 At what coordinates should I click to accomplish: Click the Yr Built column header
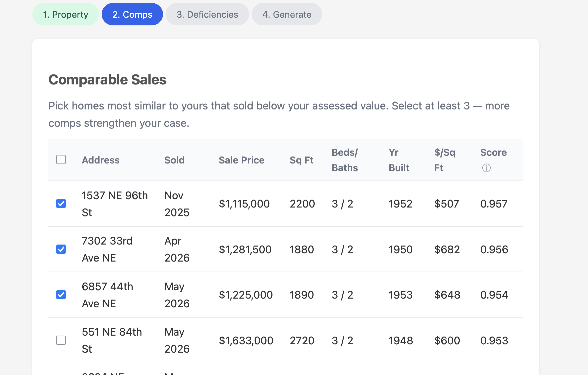(x=399, y=160)
